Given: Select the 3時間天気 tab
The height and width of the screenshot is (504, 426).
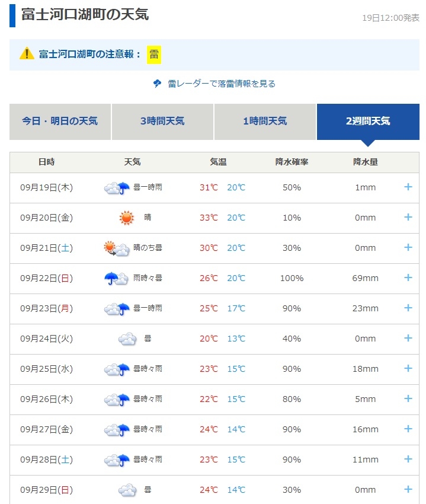Looking at the screenshot, I should pyautogui.click(x=162, y=121).
